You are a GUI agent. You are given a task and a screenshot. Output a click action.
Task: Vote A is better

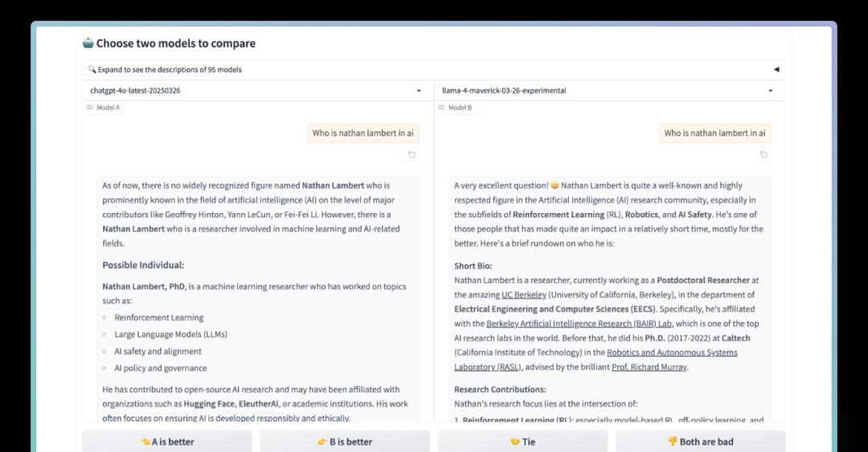pyautogui.click(x=167, y=442)
